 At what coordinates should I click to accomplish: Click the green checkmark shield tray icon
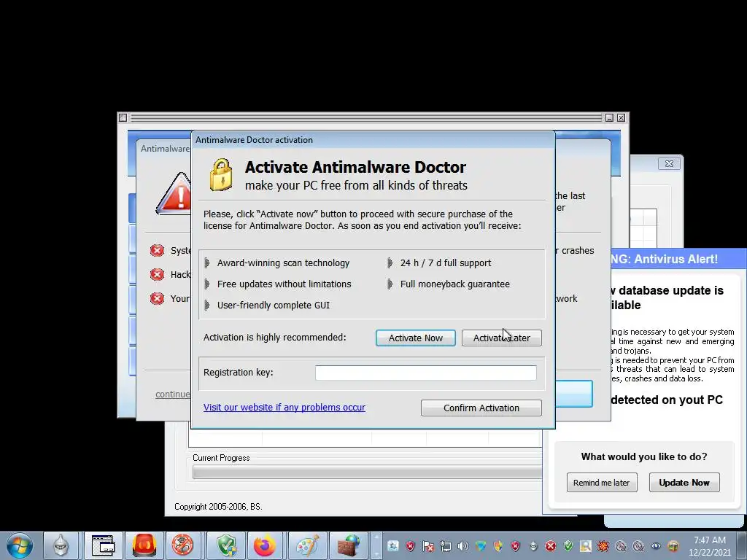click(x=568, y=546)
